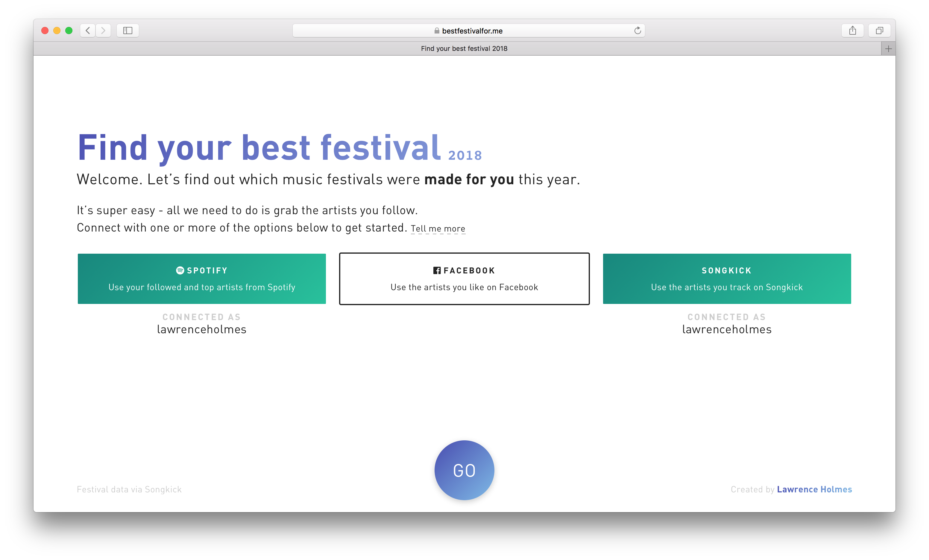
Task: Go back in Safari browser history
Action: tap(88, 31)
